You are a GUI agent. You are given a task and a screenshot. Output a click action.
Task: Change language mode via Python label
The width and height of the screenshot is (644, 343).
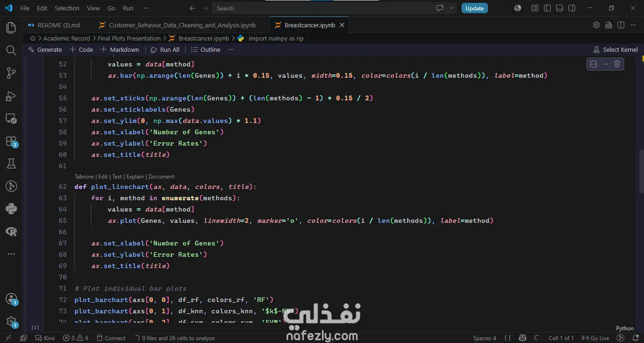[625, 328]
